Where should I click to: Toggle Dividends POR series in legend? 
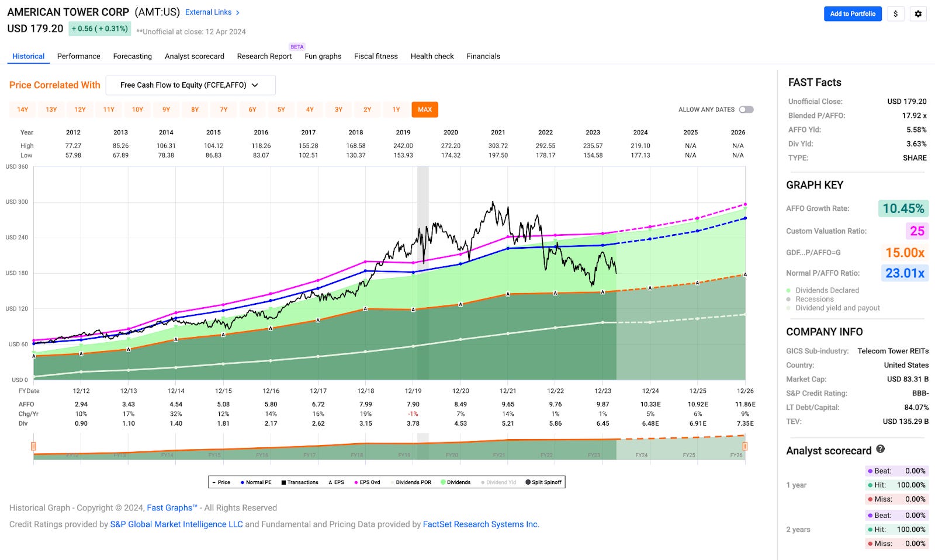pyautogui.click(x=411, y=482)
